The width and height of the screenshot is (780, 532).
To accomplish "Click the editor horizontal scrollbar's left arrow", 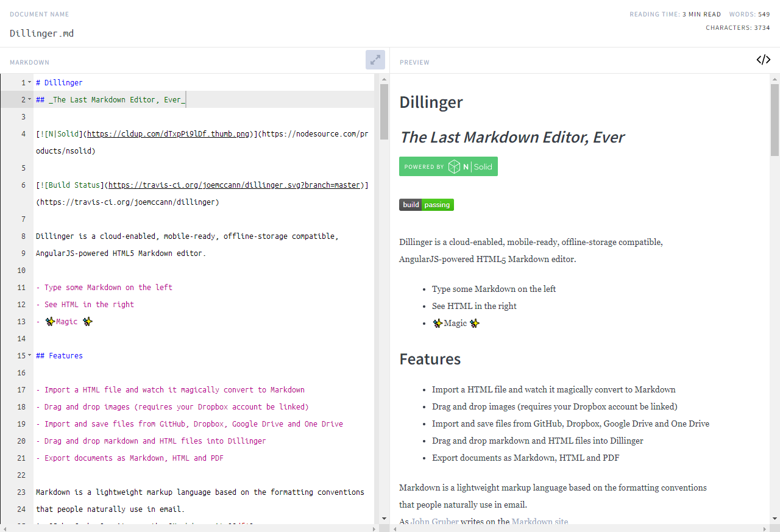I will 5,528.
